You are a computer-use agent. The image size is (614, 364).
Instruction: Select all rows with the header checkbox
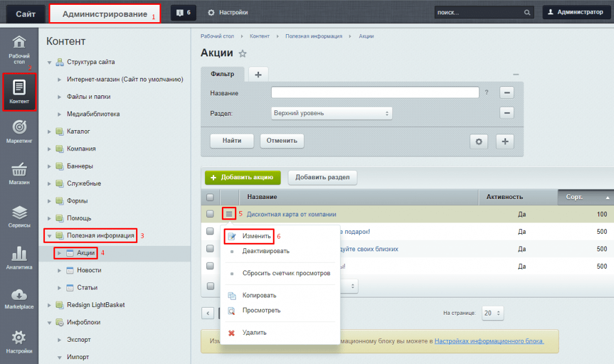[210, 197]
